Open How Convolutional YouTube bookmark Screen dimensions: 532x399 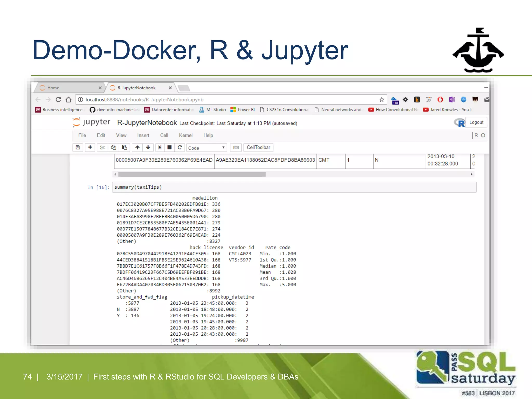tap(393, 110)
